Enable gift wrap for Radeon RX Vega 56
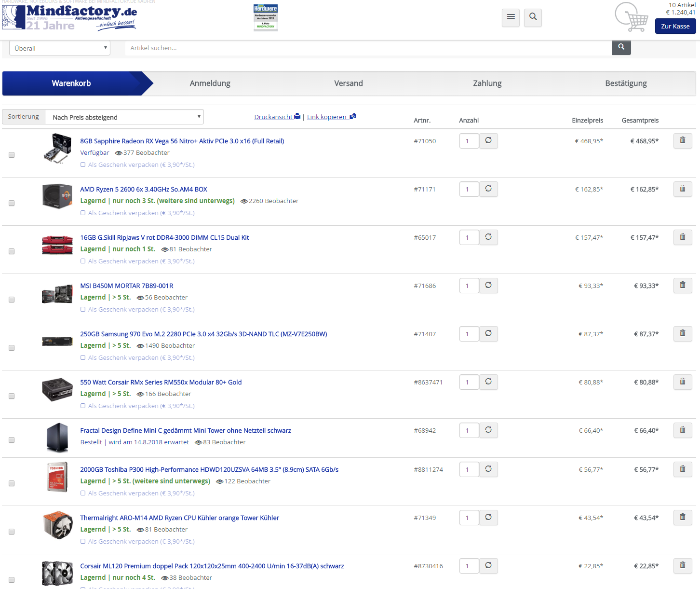The image size is (700, 589). coord(83,165)
